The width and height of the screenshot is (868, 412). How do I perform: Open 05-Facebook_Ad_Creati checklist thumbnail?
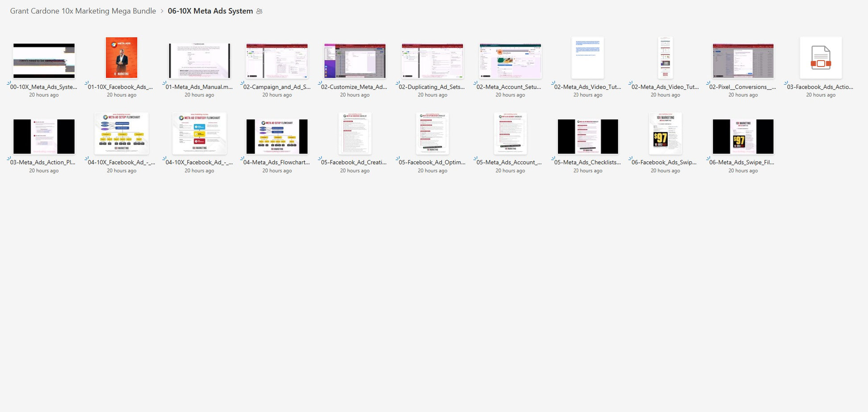(355, 133)
